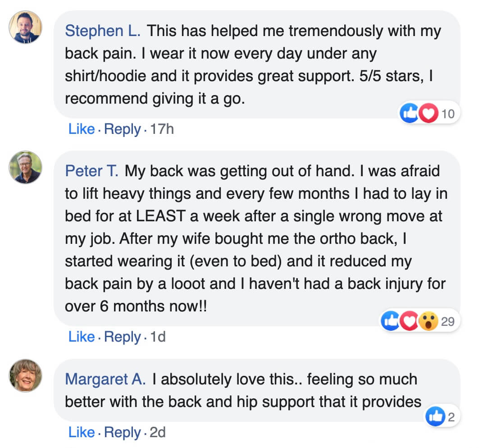This screenshot has width=483, height=448.
Task: Click Margaret A.'s profile picture
Action: [26, 375]
